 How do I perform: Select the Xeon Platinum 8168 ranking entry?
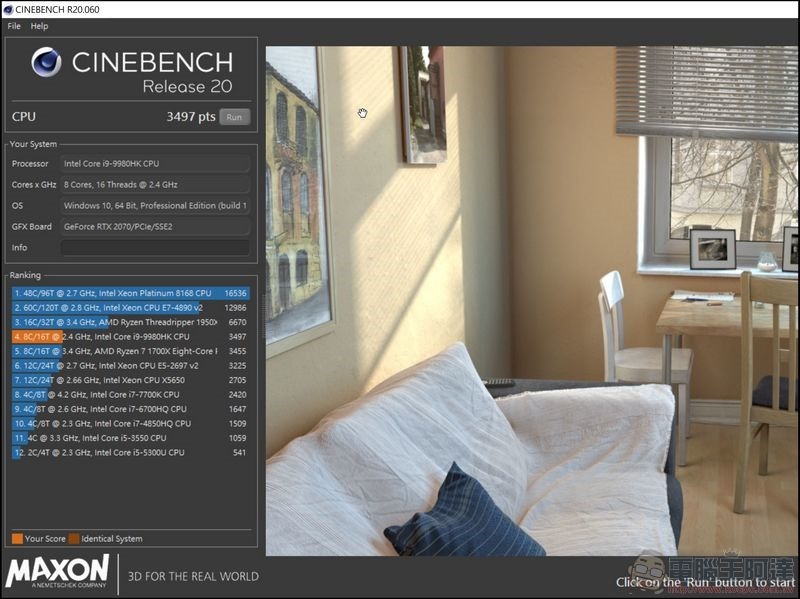(x=130, y=293)
